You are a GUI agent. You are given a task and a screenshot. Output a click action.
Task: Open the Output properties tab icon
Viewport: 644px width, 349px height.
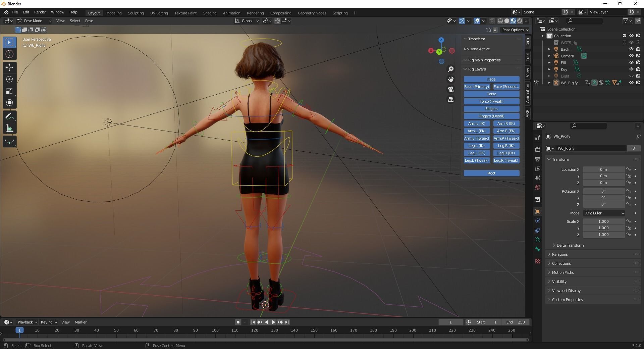tap(538, 159)
